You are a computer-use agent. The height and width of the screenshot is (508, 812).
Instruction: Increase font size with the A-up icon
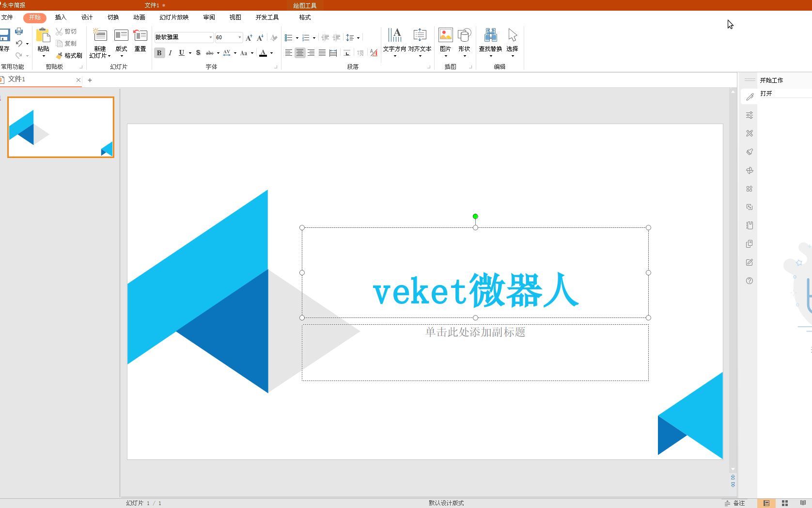[249, 37]
